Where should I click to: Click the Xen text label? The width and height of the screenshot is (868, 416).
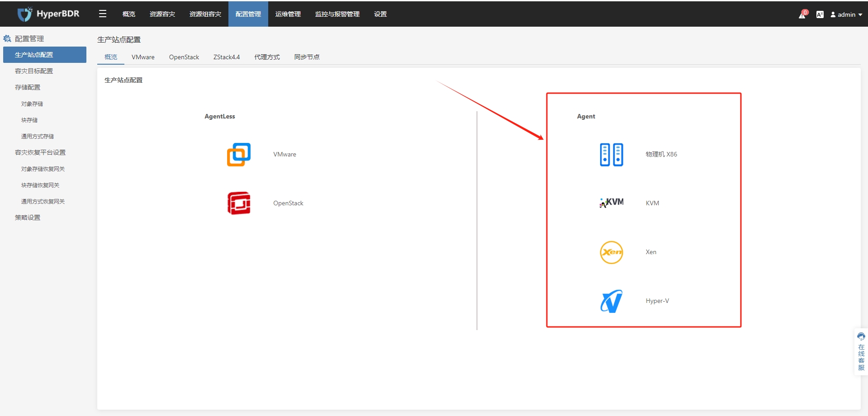pyautogui.click(x=651, y=252)
